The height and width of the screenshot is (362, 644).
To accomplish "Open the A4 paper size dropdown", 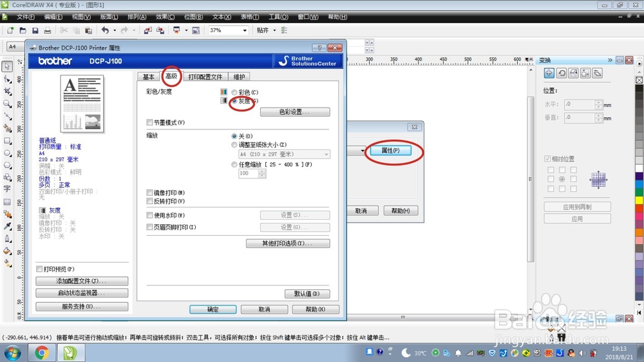I will (x=284, y=154).
